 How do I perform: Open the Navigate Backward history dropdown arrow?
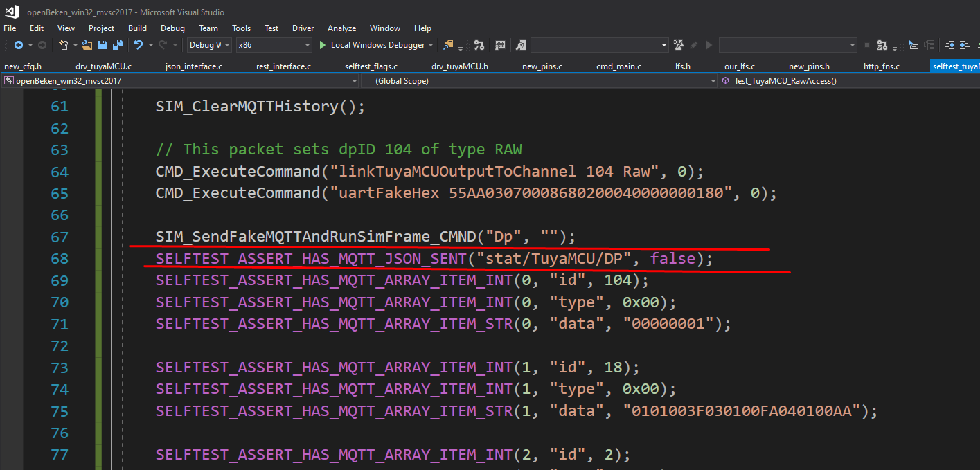tap(30, 45)
